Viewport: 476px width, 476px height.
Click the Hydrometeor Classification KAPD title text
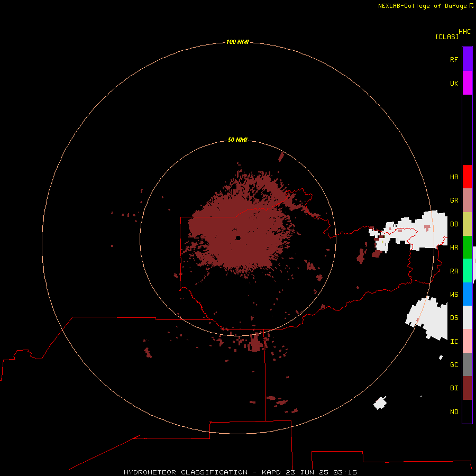240,472
